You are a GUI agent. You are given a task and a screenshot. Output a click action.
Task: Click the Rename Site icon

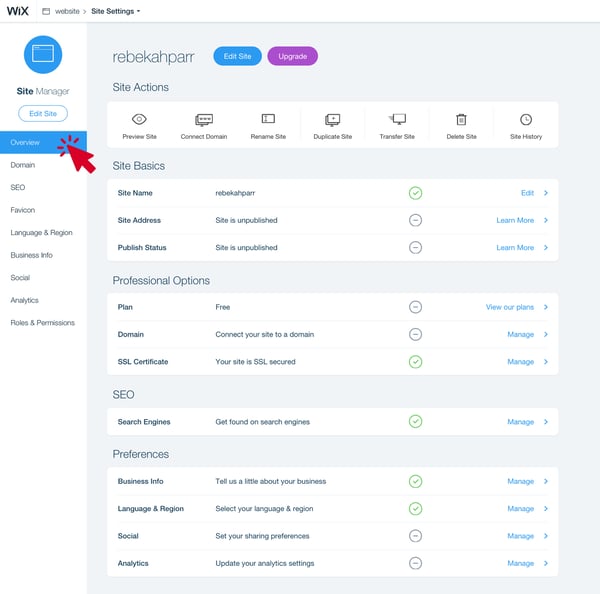coord(268,119)
